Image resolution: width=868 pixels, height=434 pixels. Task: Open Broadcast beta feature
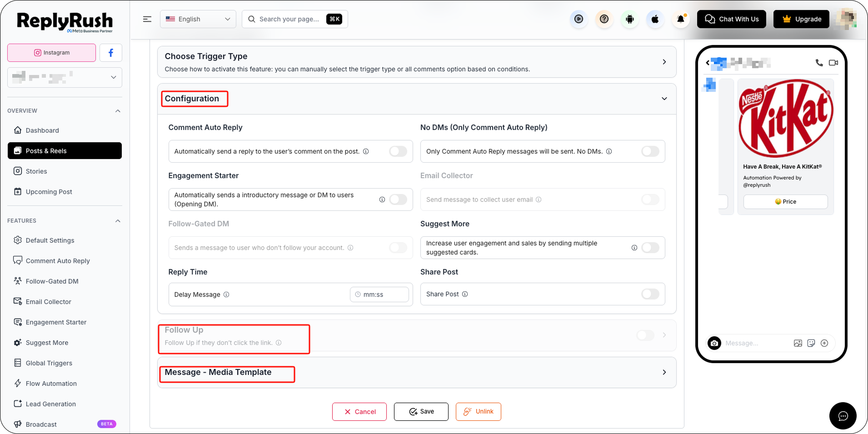[x=65, y=424]
